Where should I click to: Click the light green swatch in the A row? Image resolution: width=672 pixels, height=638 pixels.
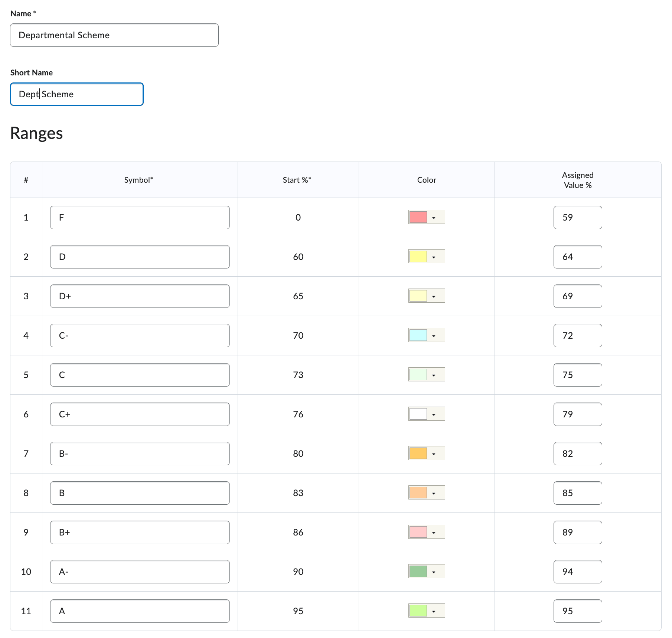(418, 611)
